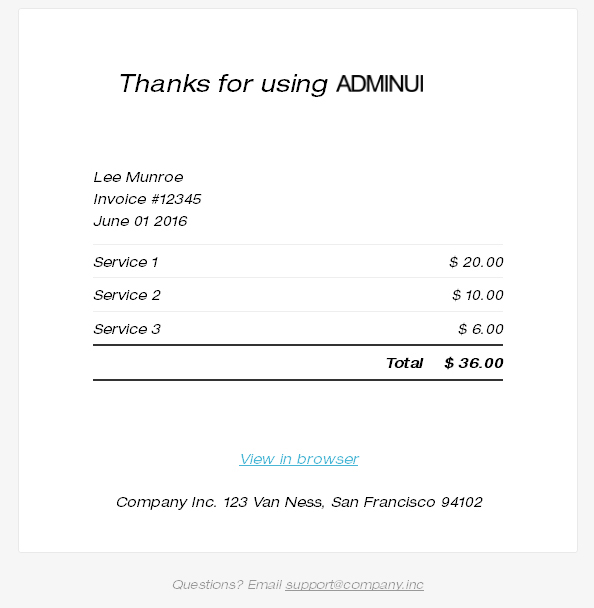Click the $ 36.00 total amount
594x608 pixels.
pyautogui.click(x=474, y=363)
